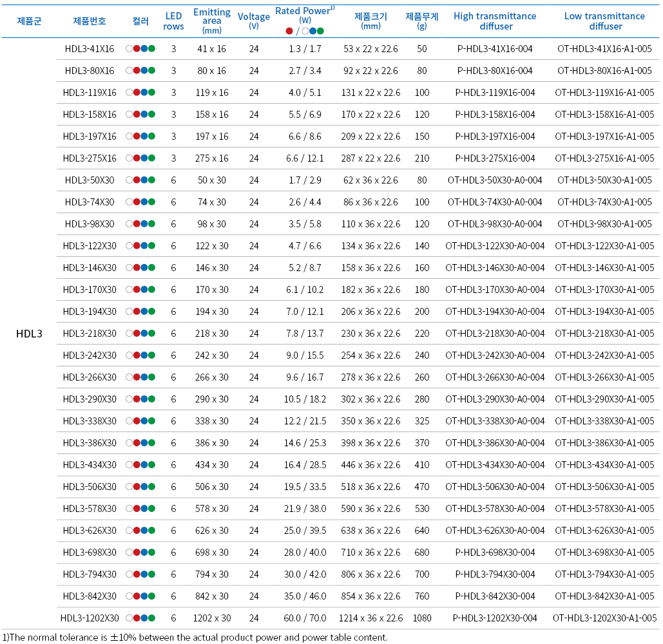Click the red dot in the HDL3-842X30 row
Viewport: 663px width, 644px height.
(137, 596)
